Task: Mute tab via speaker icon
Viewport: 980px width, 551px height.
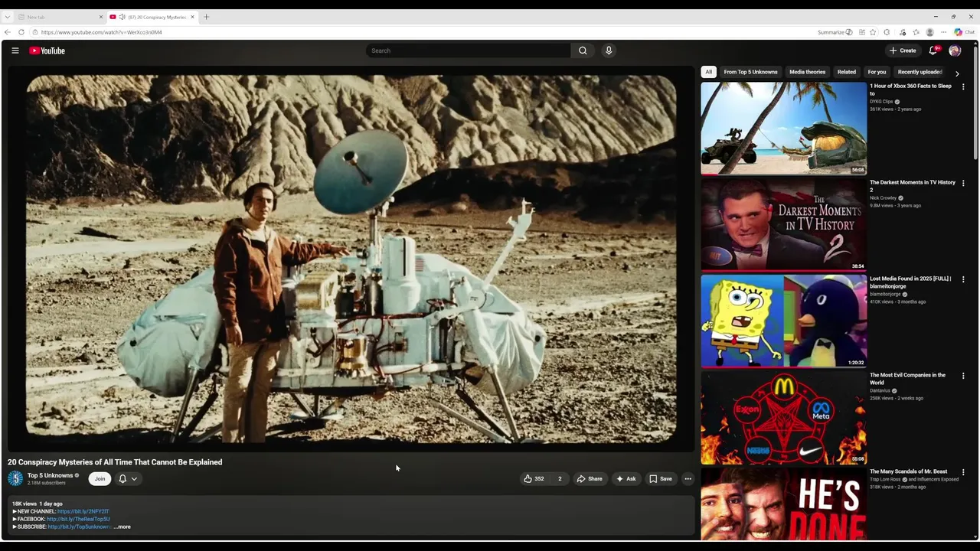Action: tap(122, 17)
